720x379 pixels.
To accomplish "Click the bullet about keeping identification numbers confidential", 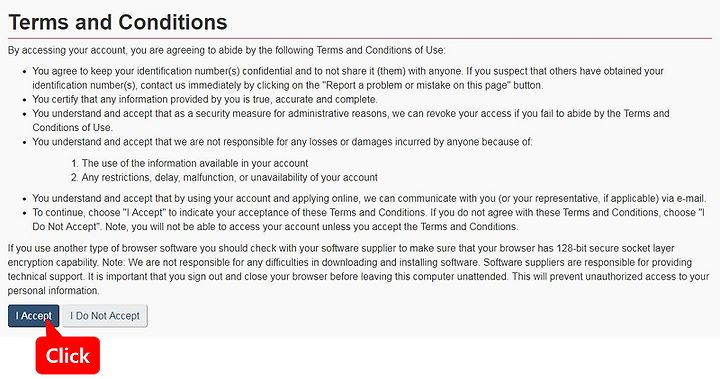I will (x=348, y=78).
